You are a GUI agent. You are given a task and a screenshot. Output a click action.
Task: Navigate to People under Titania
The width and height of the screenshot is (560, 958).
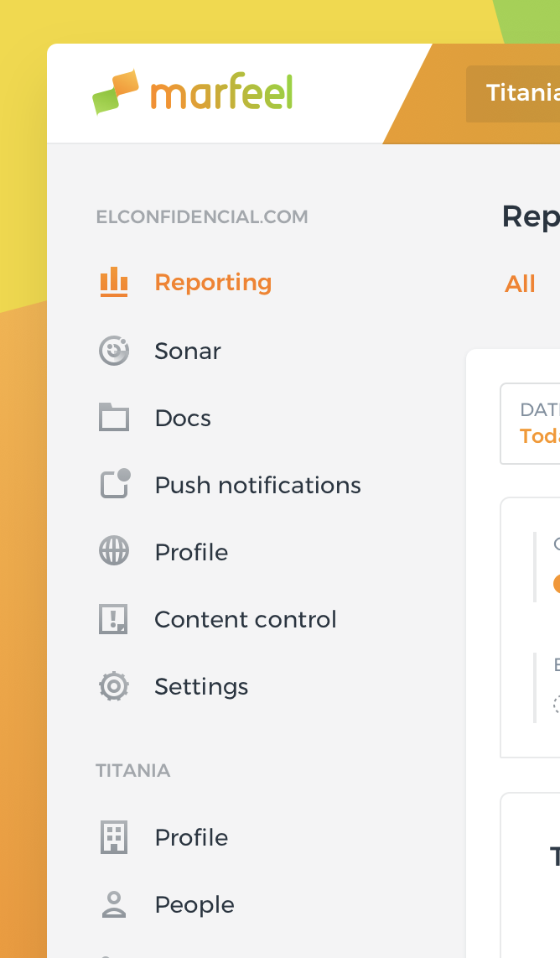[194, 904]
